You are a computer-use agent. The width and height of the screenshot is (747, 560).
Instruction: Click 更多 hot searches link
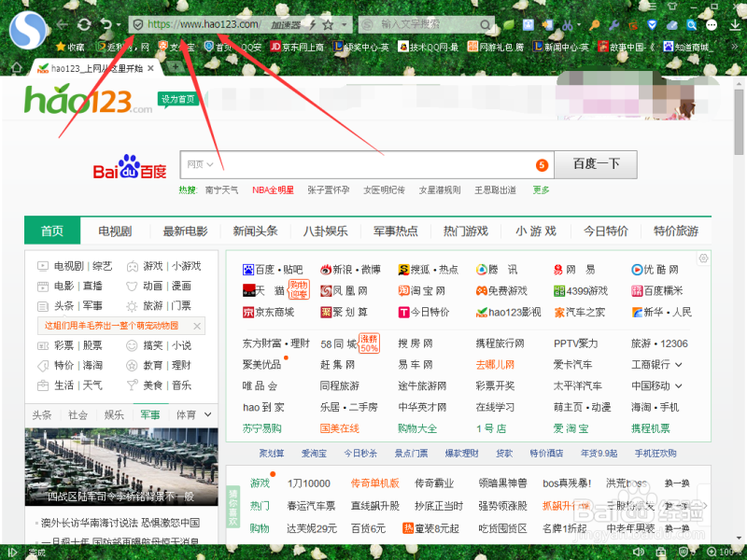coord(541,190)
